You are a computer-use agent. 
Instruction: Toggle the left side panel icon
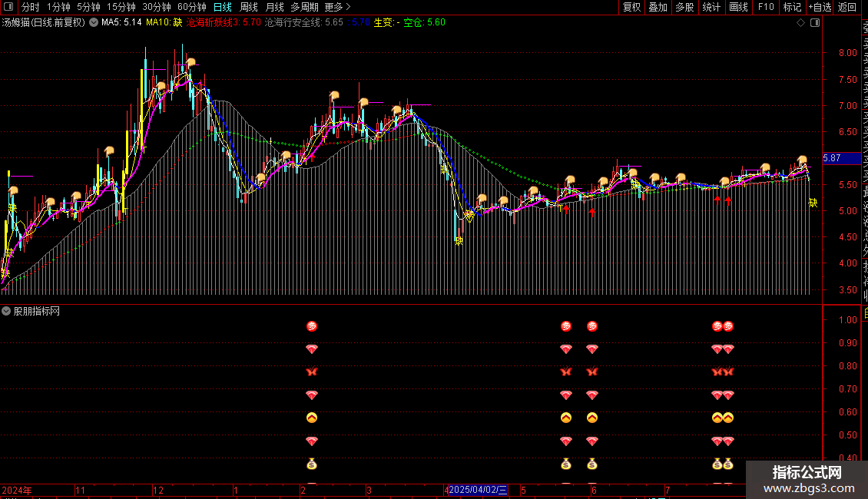coord(8,7)
